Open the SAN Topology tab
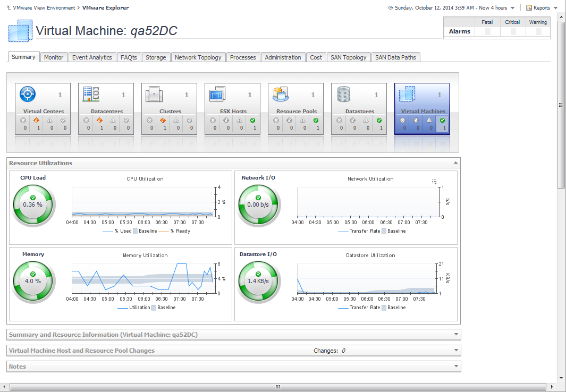 (x=348, y=57)
